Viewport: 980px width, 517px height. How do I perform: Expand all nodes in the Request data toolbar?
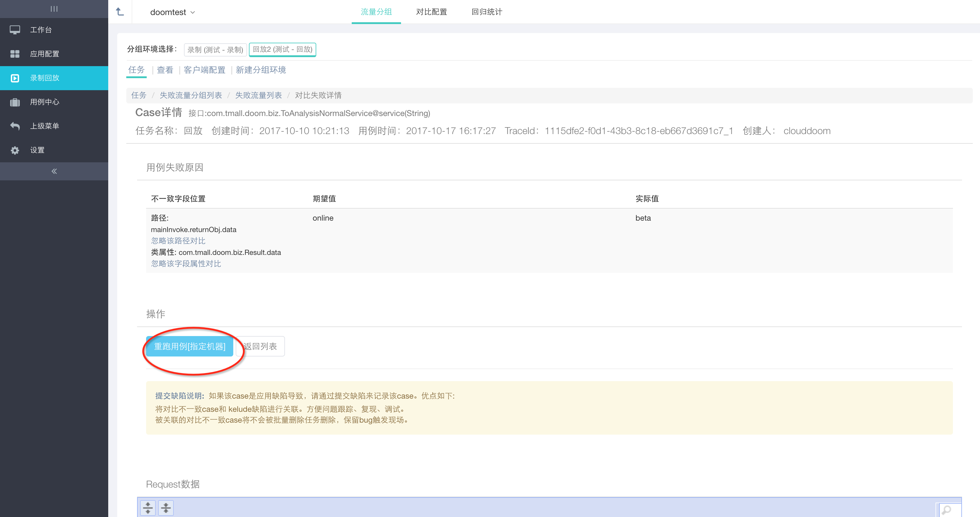[148, 508]
